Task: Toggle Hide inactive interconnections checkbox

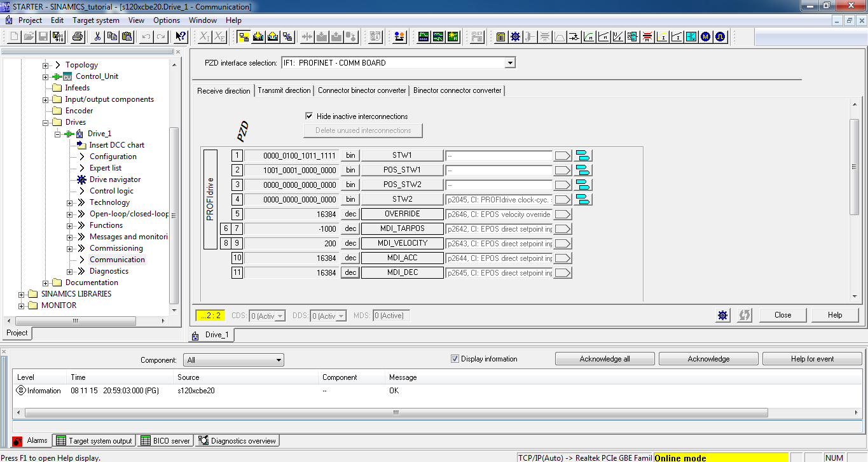Action: 309,116
